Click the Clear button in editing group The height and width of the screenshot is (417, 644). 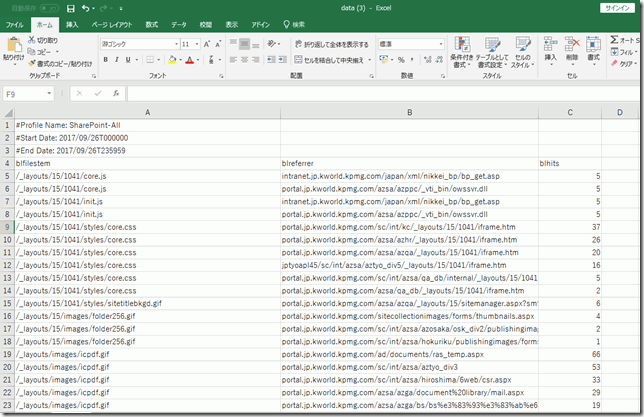624,63
